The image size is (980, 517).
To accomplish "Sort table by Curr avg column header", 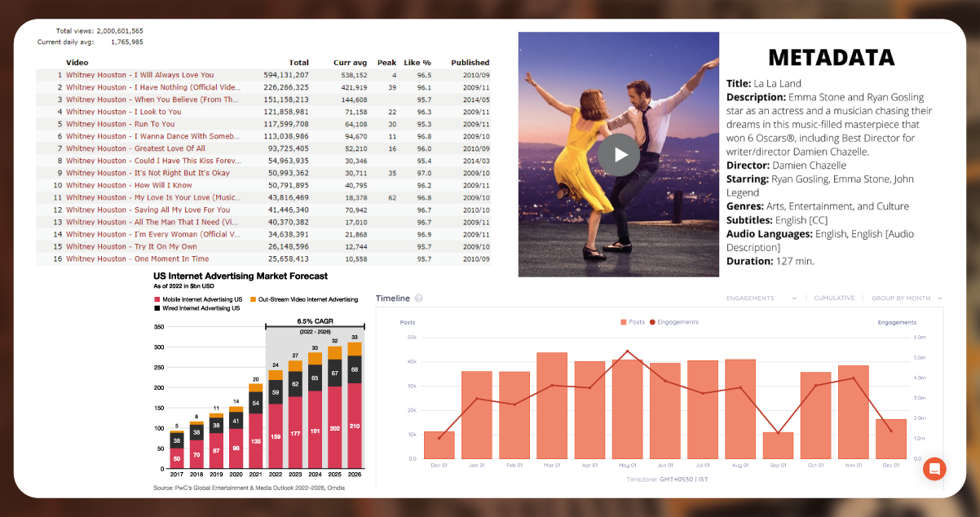I will coord(350,63).
